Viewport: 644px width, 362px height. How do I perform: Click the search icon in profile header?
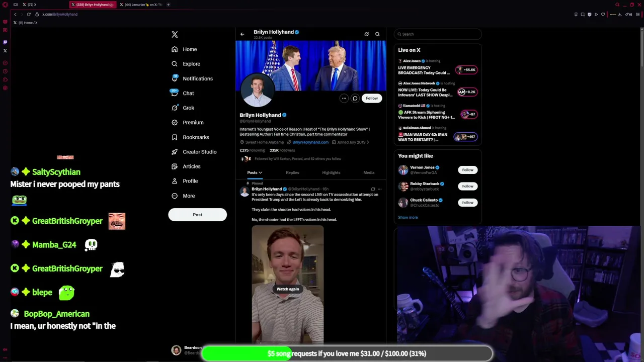[x=377, y=34]
